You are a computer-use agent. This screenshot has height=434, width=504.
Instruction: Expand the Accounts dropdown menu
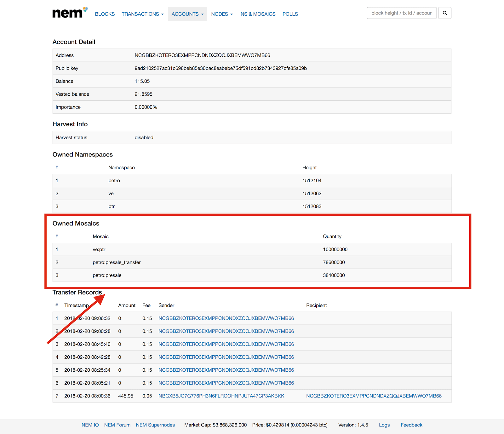[x=187, y=14]
